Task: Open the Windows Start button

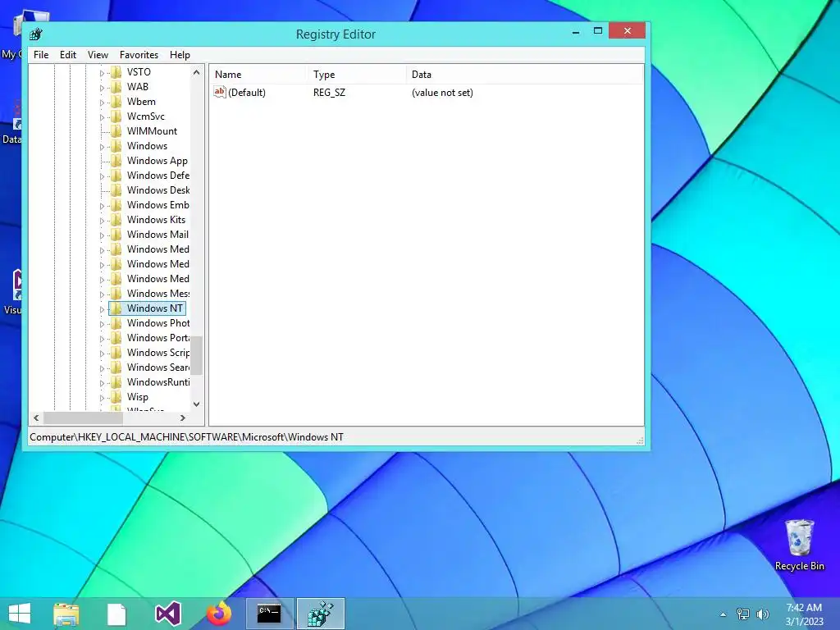Action: point(20,614)
